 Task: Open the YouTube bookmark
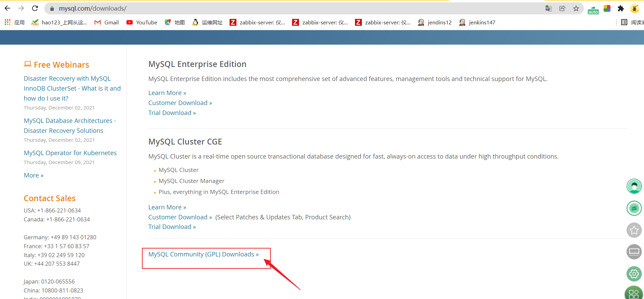tap(142, 22)
